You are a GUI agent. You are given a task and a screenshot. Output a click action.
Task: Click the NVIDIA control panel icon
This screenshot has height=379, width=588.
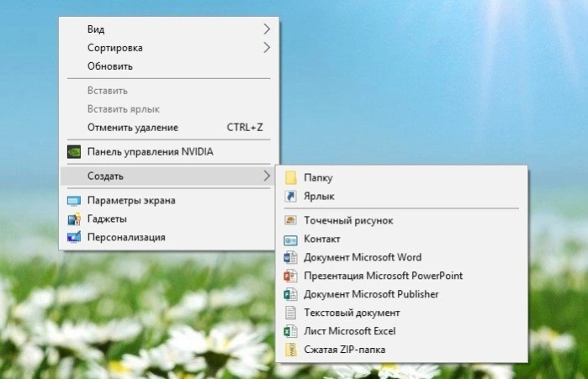tap(74, 151)
